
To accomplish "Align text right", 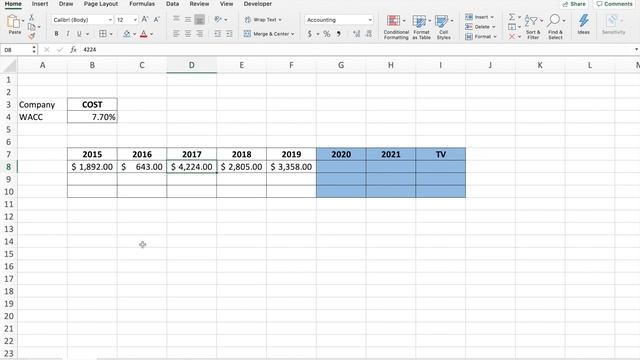I will pyautogui.click(x=200, y=34).
